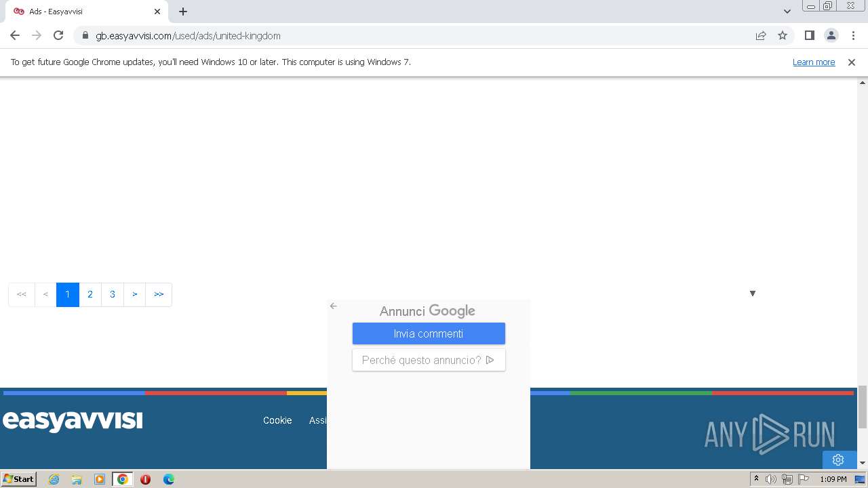Share this page using the share icon
This screenshot has height=488, width=868.
(761, 35)
